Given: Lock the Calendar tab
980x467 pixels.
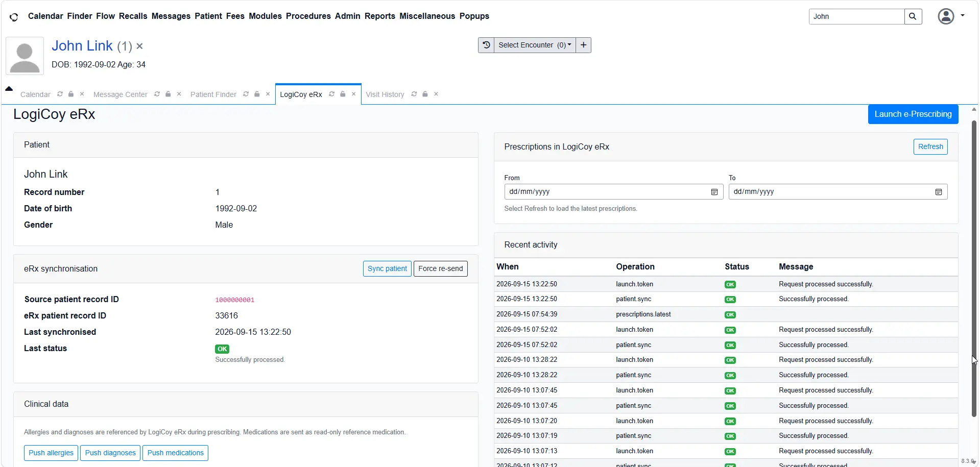Looking at the screenshot, I should pos(71,94).
